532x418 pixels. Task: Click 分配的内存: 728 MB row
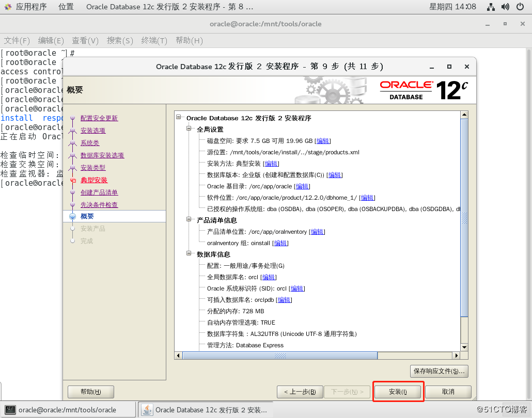click(236, 311)
